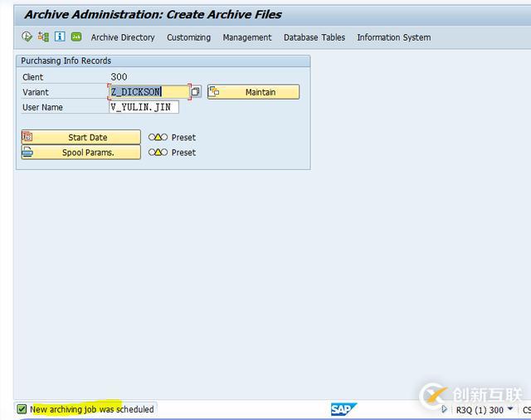
Task: Show the blue Information icon details
Action: coord(60,37)
